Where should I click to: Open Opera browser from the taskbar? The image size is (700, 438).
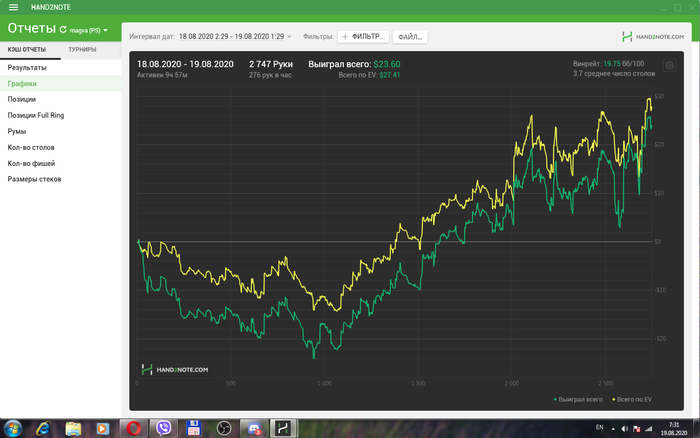click(133, 429)
